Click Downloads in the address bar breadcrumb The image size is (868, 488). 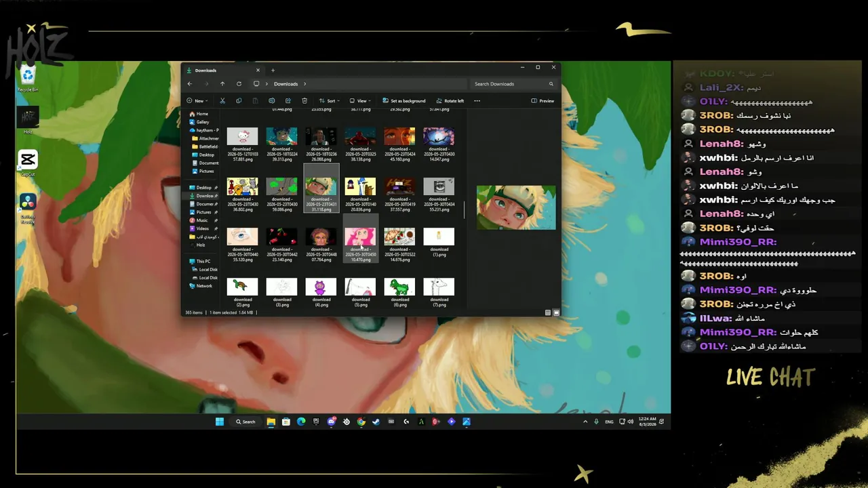coord(285,84)
